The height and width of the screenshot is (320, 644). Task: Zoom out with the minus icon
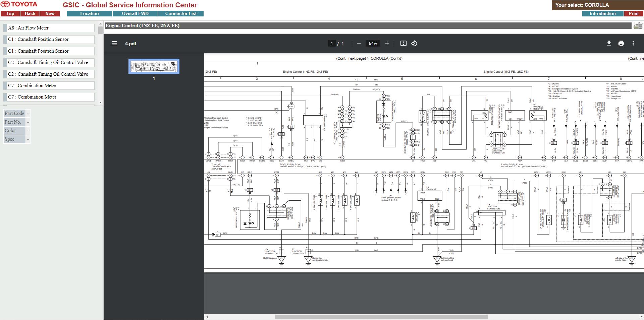359,43
